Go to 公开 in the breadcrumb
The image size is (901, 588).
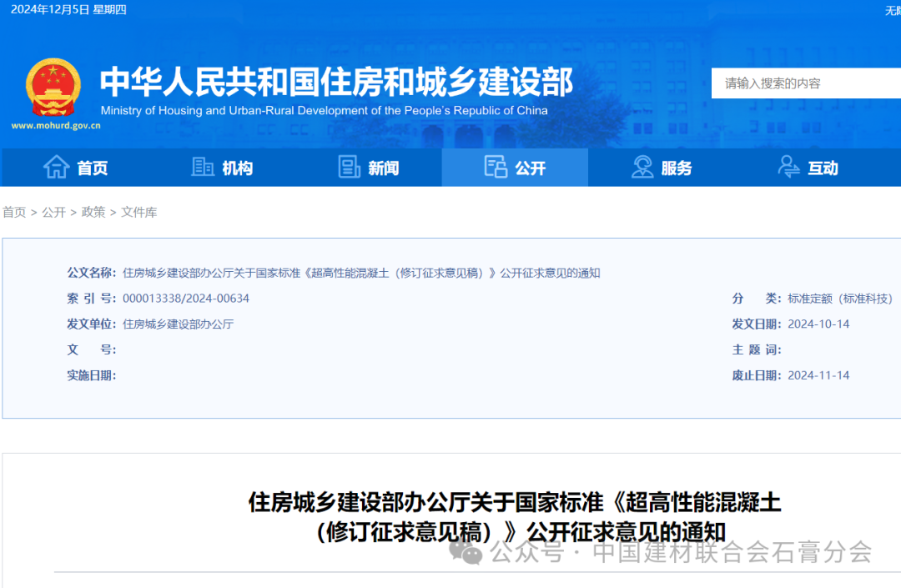[x=54, y=213]
